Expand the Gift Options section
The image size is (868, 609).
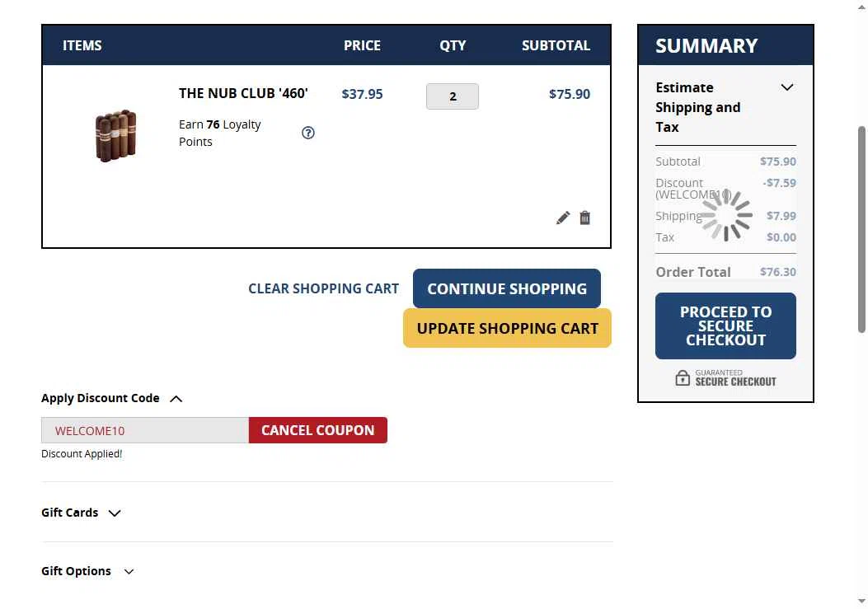click(129, 572)
